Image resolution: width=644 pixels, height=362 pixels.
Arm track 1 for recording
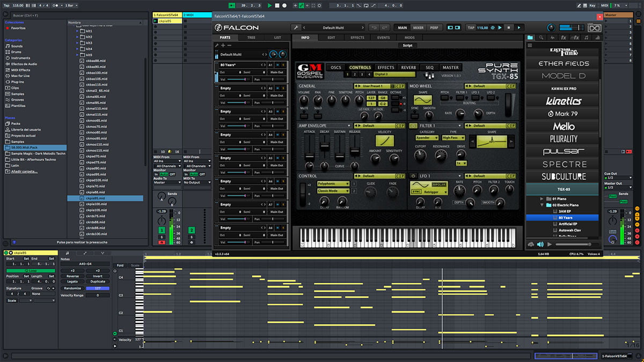pyautogui.click(x=161, y=242)
